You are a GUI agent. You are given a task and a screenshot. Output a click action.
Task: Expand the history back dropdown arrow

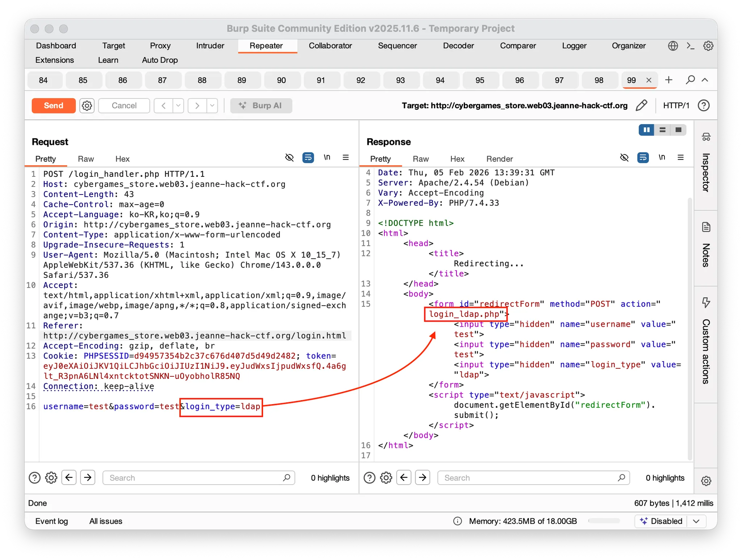(178, 105)
